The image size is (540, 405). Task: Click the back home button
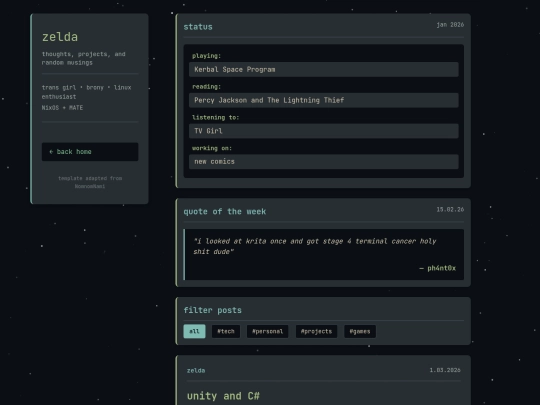click(x=90, y=152)
